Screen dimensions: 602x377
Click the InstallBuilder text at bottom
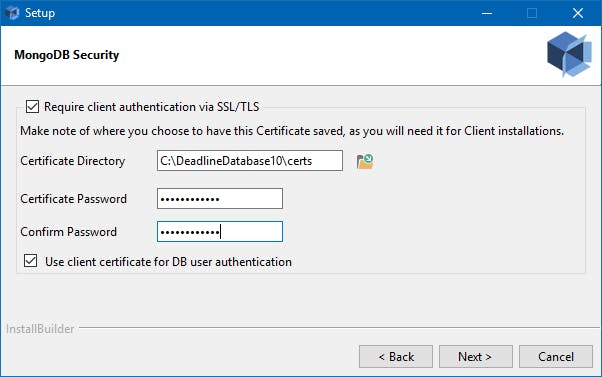(x=40, y=329)
